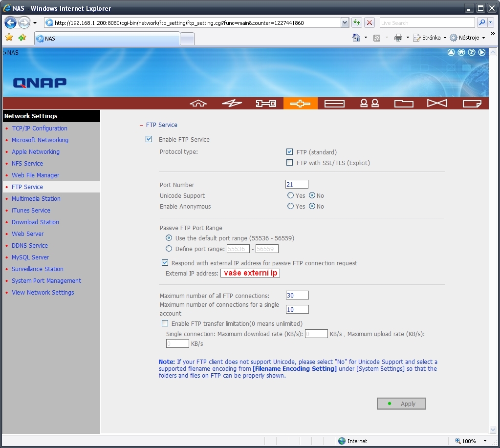The height and width of the screenshot is (448, 500).
Task: Click the up-arrow circle icon in header
Action: [451, 52]
